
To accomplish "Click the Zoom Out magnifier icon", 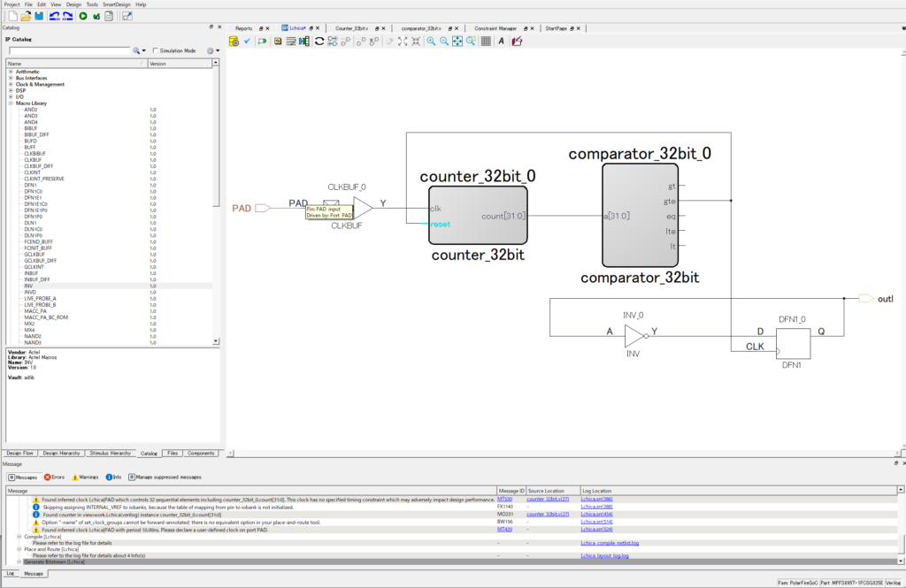I will pos(444,41).
